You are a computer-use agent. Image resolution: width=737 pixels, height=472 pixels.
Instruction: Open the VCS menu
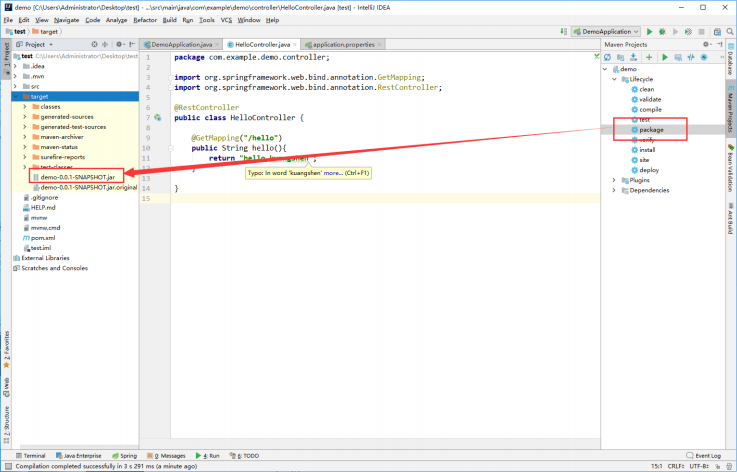click(x=226, y=20)
